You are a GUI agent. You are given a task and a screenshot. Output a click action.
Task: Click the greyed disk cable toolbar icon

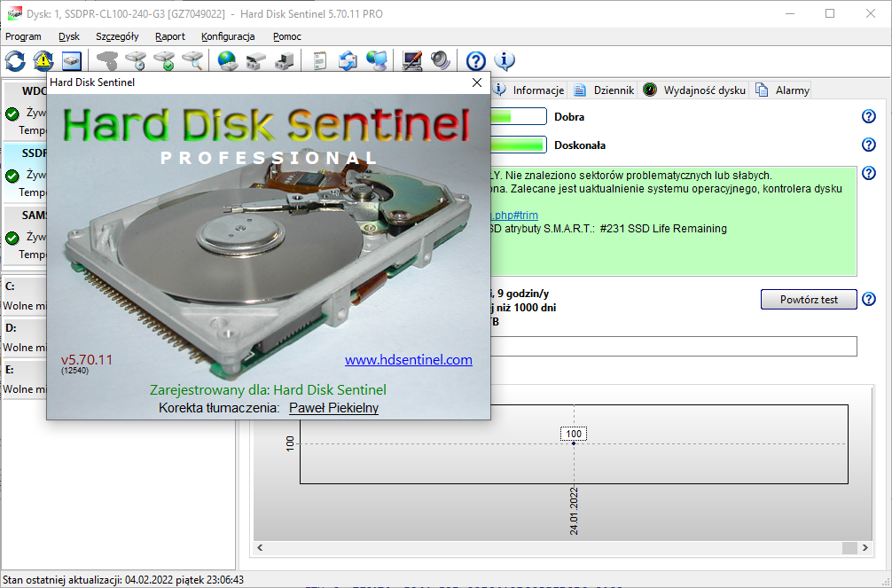pos(107,60)
